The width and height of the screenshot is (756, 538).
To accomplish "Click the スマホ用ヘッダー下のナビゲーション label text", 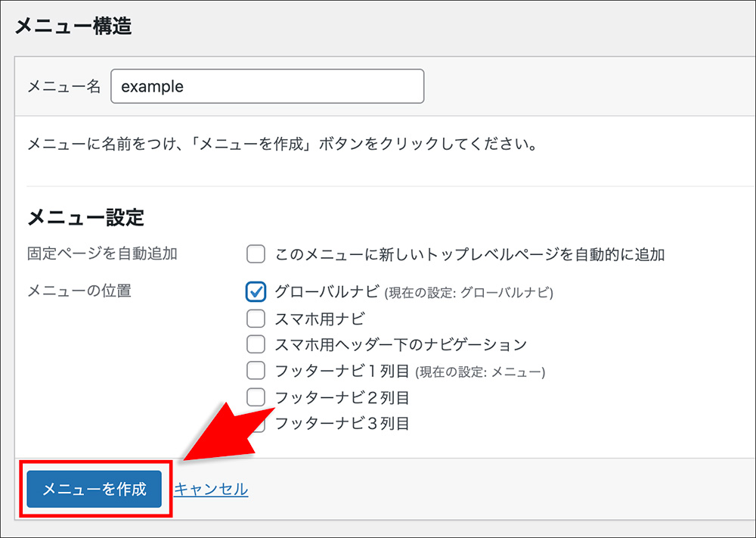I will [x=401, y=344].
